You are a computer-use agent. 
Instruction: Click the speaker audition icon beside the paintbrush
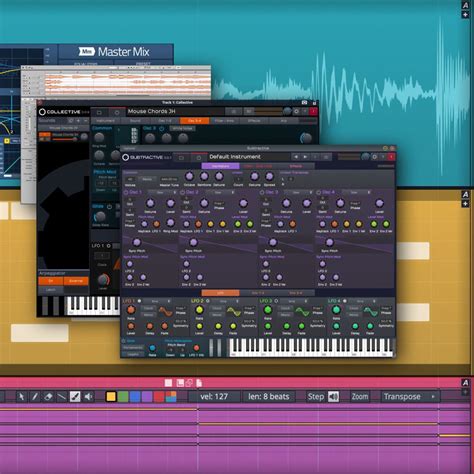pyautogui.click(x=88, y=397)
